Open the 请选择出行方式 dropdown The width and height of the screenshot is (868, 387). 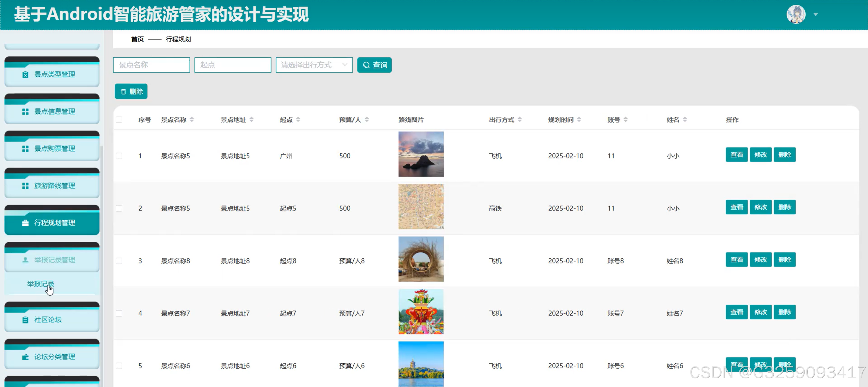(314, 65)
